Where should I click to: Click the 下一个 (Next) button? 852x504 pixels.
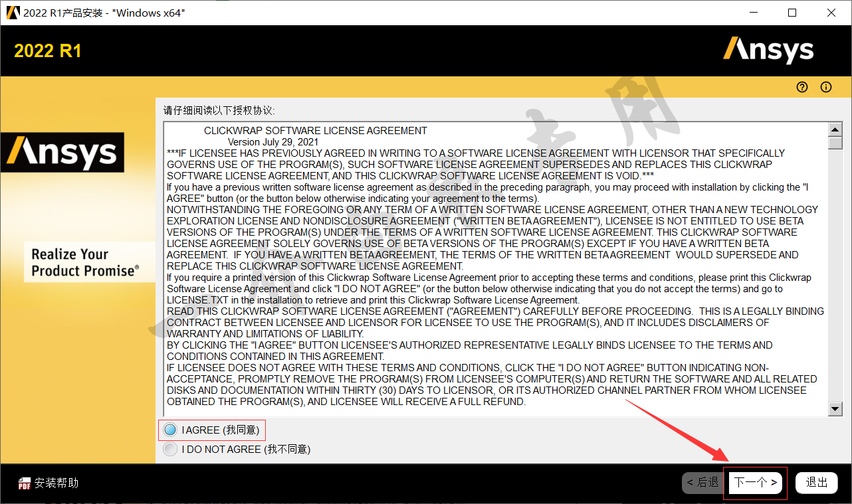[x=756, y=483]
